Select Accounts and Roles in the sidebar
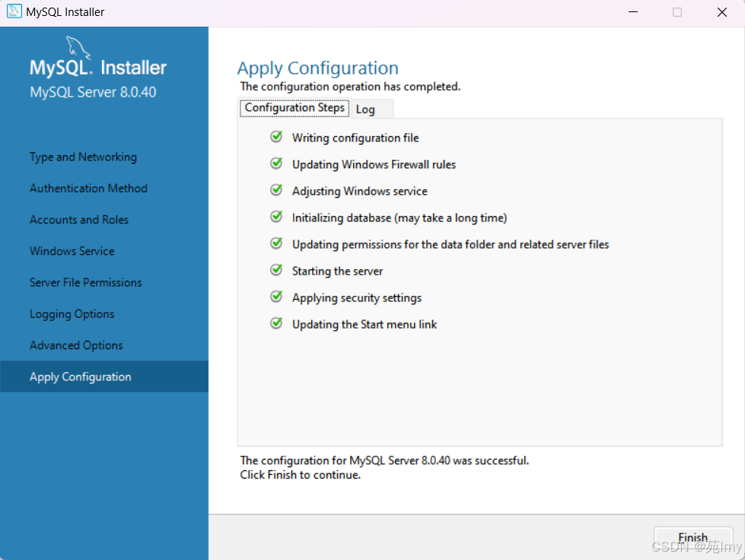The image size is (745, 560). point(78,220)
